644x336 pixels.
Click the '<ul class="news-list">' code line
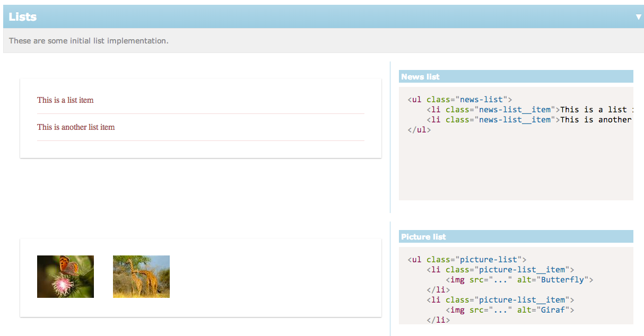coord(459,100)
